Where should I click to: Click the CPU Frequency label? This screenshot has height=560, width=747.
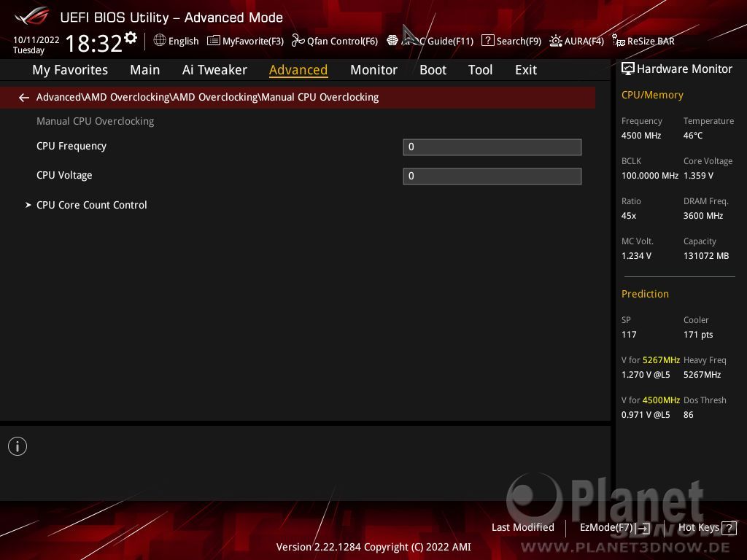[71, 146]
